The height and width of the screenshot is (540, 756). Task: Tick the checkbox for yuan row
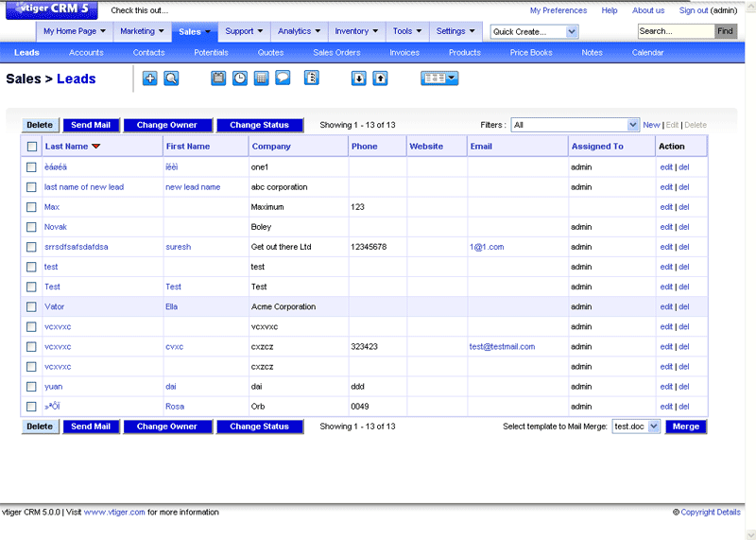pos(31,387)
